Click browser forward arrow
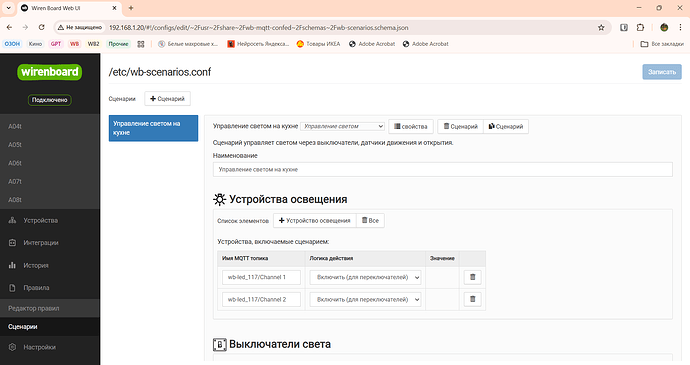Screen dimensions: 690x365 [25, 27]
